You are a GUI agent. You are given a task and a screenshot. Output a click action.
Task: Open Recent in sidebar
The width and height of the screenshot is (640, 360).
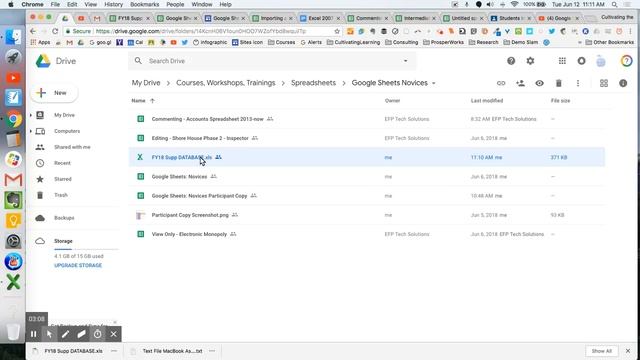point(62,163)
